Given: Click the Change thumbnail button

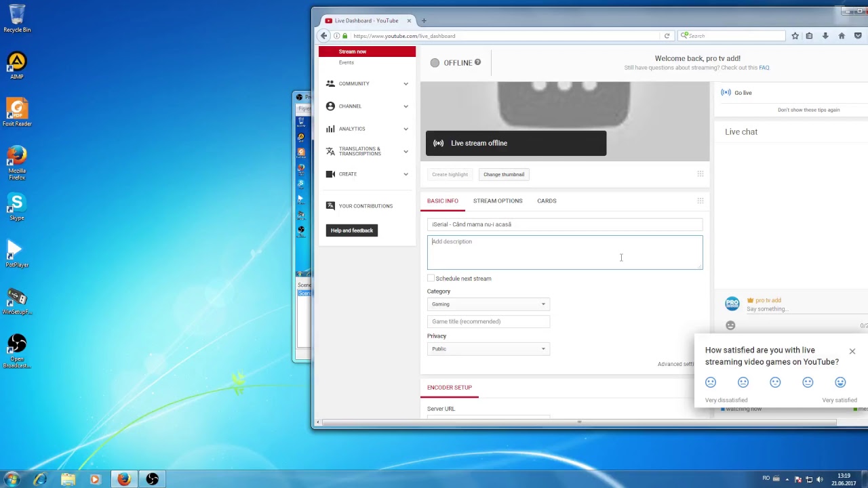Looking at the screenshot, I should tap(504, 174).
